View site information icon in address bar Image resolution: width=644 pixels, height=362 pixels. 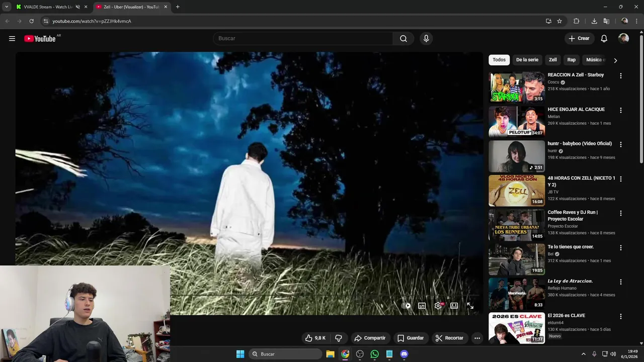coord(45,21)
